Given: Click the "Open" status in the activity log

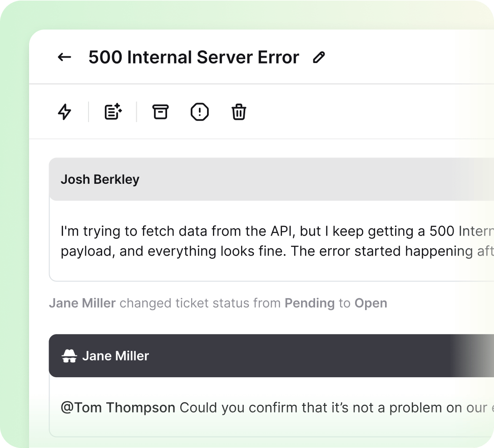Looking at the screenshot, I should [x=370, y=303].
